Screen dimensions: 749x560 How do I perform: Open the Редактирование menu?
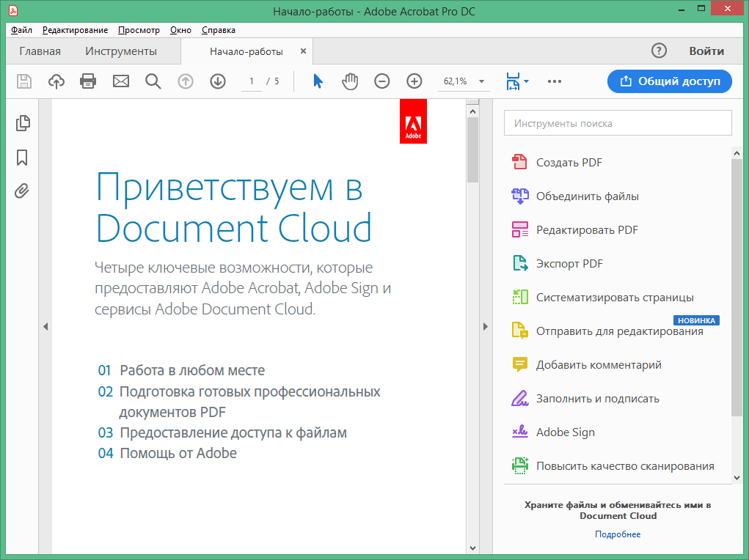pos(75,30)
